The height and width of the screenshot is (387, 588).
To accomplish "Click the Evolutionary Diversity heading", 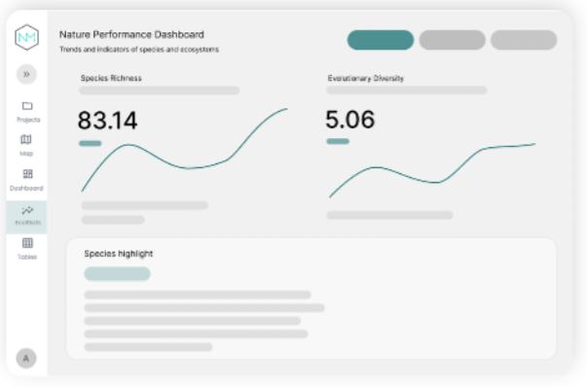I will [x=366, y=78].
